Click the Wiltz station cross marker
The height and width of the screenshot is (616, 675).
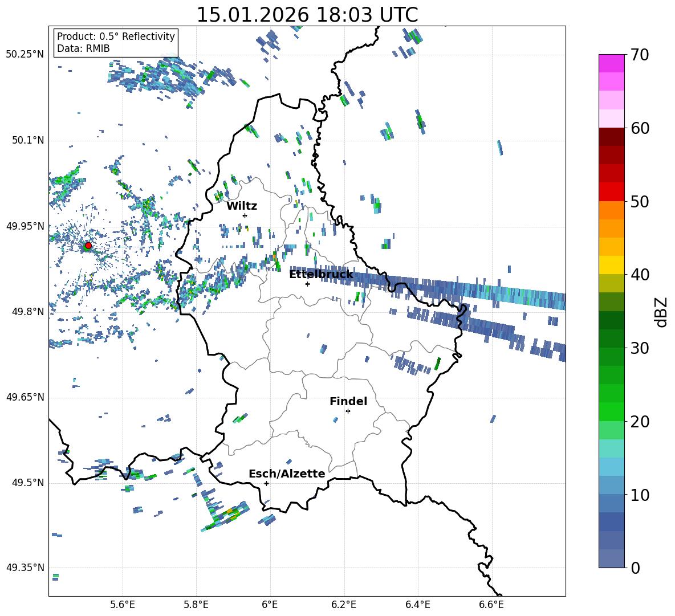245,215
